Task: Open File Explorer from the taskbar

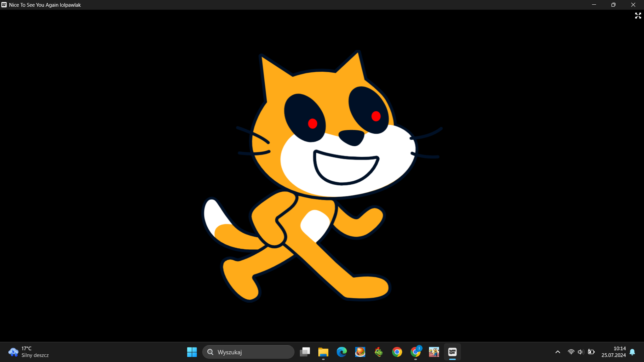Action: click(x=323, y=352)
